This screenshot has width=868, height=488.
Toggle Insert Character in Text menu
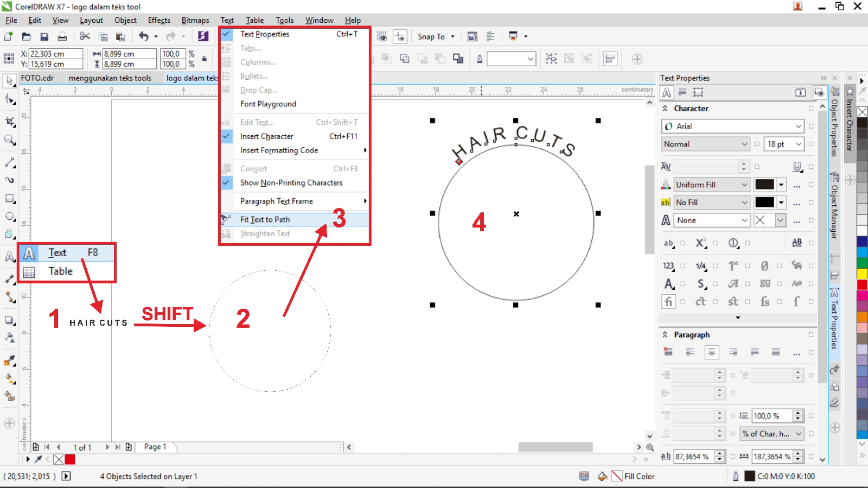pyautogui.click(x=295, y=136)
